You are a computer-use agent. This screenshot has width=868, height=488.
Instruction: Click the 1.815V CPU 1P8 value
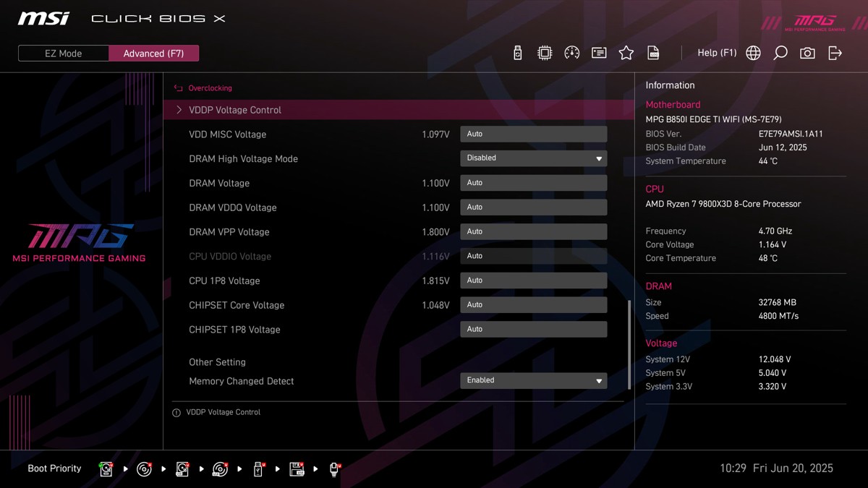tap(435, 281)
